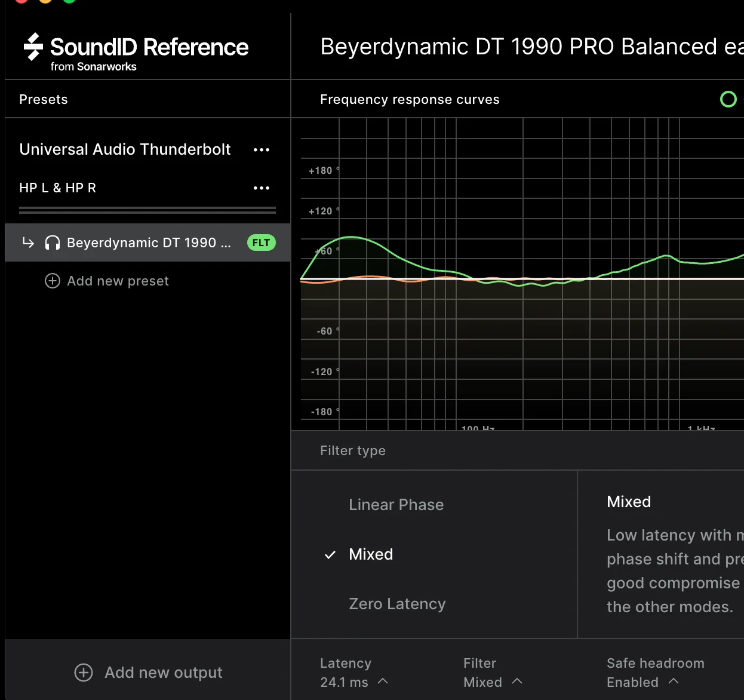Select Mixed filter type
This screenshot has height=700, width=744.
tap(371, 554)
